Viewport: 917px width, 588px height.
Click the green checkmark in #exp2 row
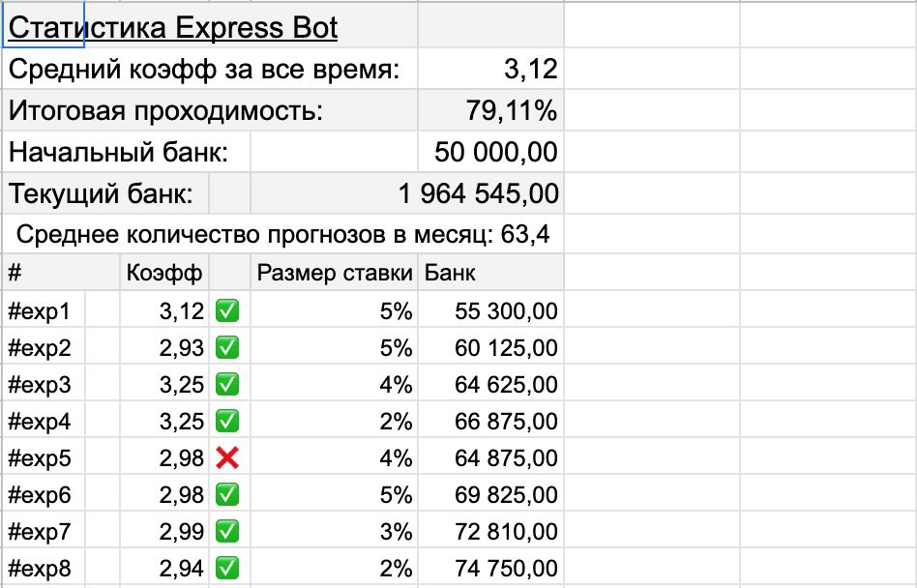coord(229,348)
